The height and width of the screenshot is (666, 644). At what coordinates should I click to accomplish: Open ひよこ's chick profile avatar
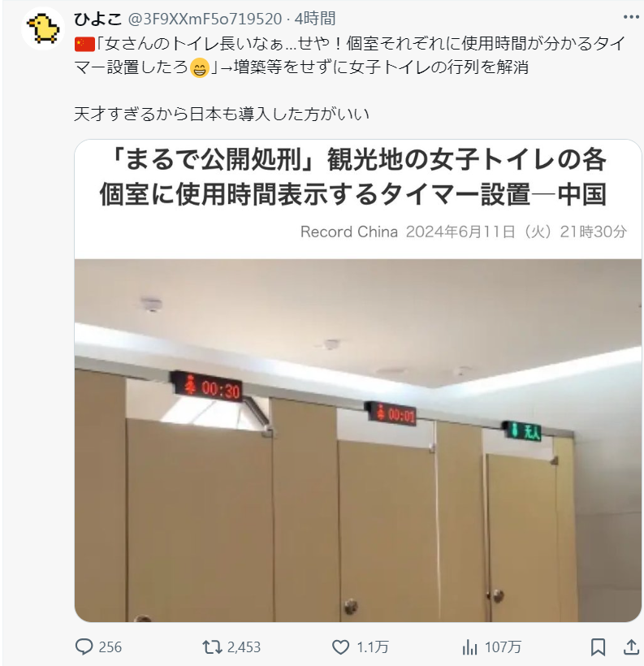[43, 28]
